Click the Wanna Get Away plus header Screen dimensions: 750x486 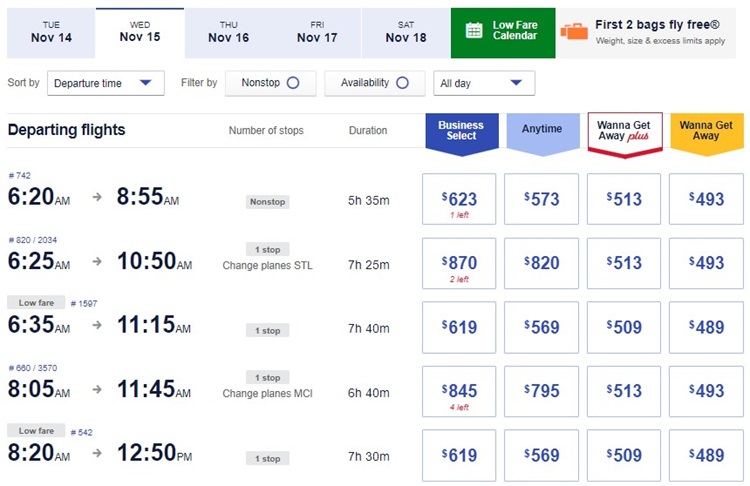624,131
